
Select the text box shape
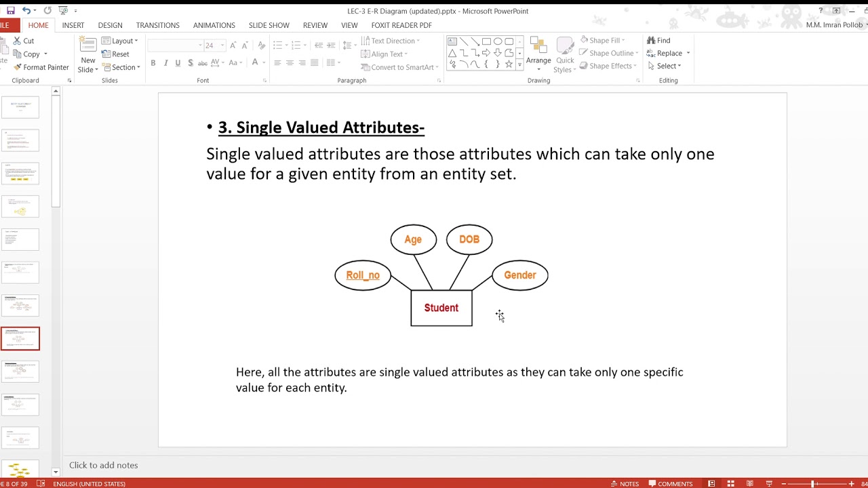(452, 41)
